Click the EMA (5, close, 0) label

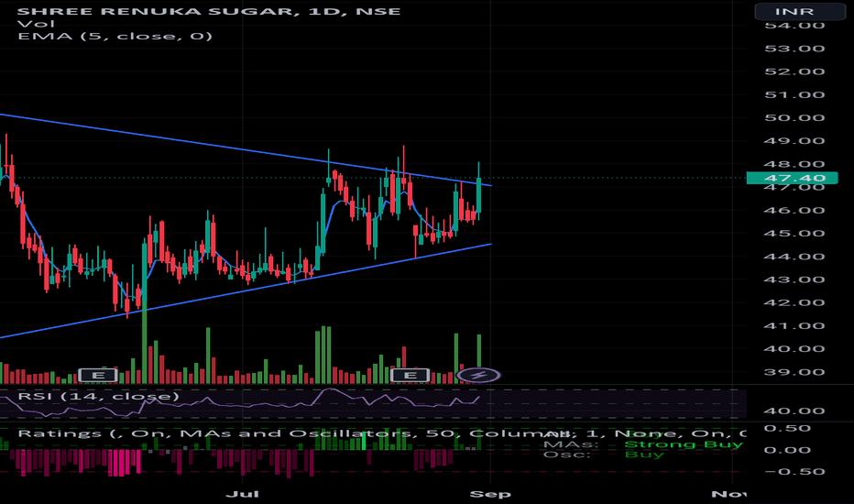coord(115,36)
